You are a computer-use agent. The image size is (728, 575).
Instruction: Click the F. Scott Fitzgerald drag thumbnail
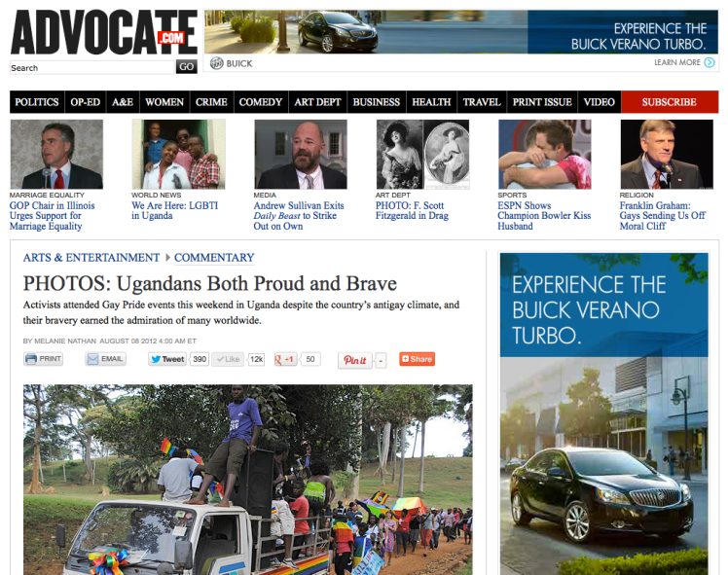423,154
